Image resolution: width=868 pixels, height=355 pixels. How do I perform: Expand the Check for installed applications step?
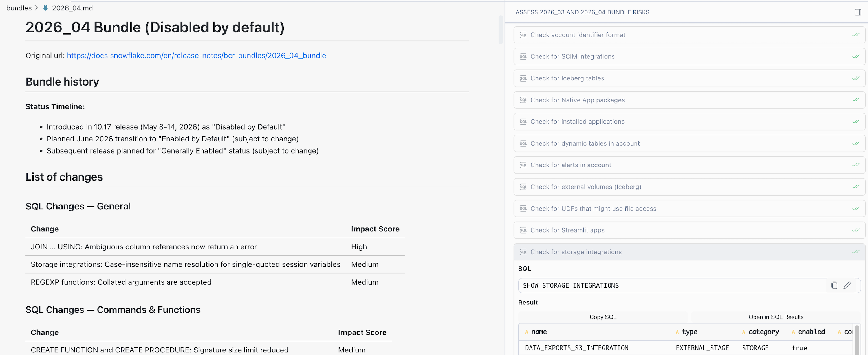(689, 122)
